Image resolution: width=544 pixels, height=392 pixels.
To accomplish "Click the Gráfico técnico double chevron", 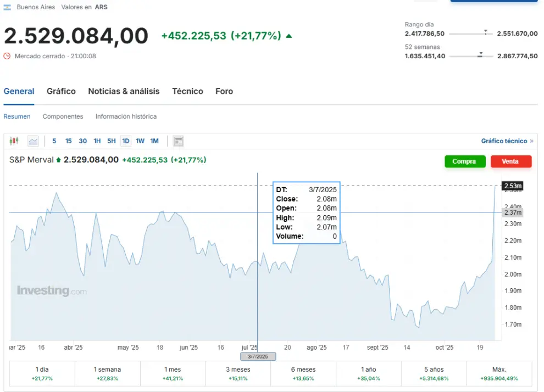I will (532, 141).
